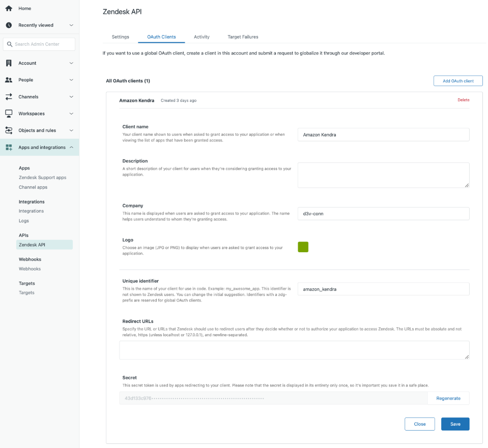The image size is (488, 448).
Task: Expand the Objects and rules chevron
Action: [x=71, y=130]
